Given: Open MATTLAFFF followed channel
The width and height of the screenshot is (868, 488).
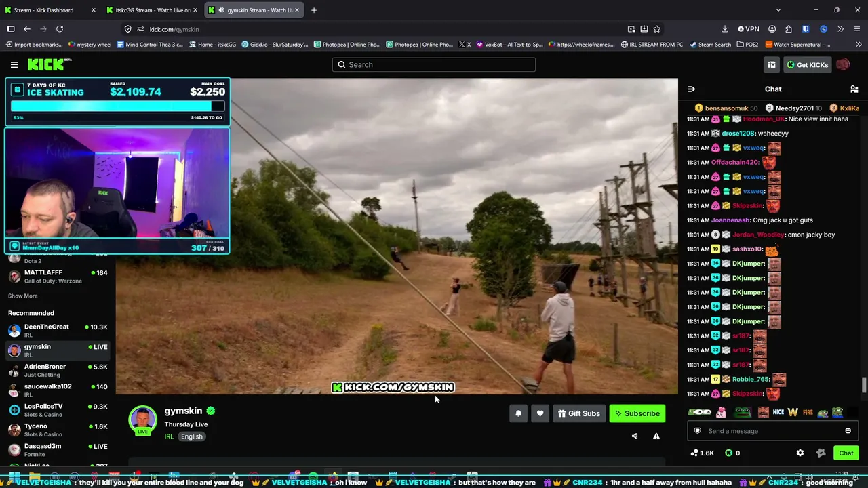Looking at the screenshot, I should [x=58, y=277].
